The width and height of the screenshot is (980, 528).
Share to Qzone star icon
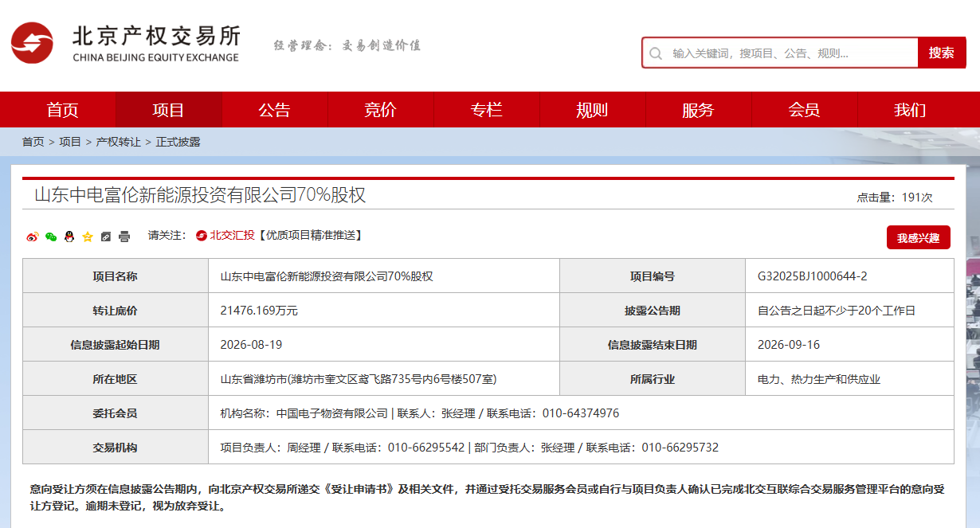[x=88, y=237]
